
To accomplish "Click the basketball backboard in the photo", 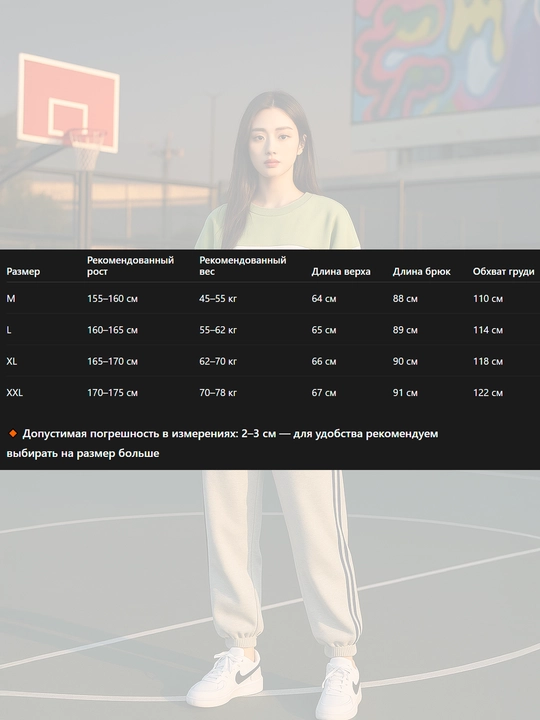I will click(68, 103).
